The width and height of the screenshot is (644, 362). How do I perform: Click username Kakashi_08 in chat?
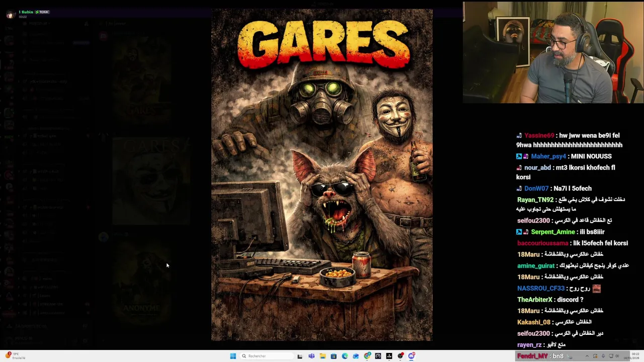(534, 322)
